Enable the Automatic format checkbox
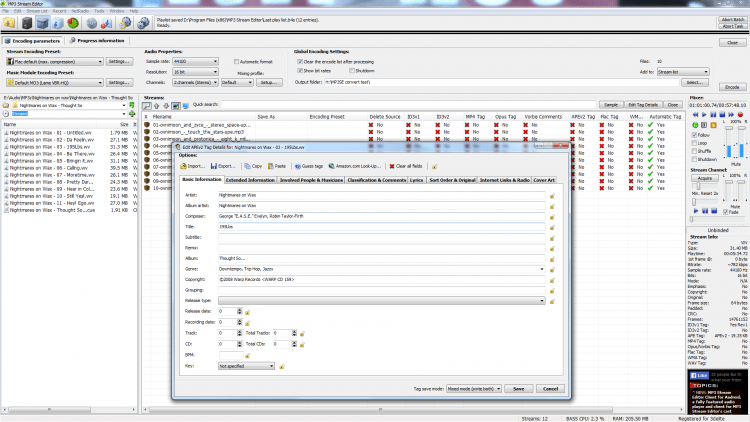Screen dimensions: 750x422 coord(236,62)
